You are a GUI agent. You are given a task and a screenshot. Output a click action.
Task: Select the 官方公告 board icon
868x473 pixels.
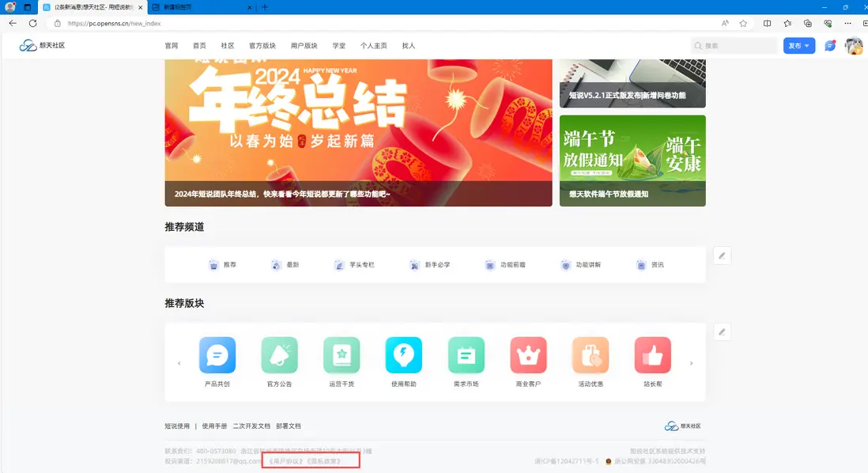[279, 356]
